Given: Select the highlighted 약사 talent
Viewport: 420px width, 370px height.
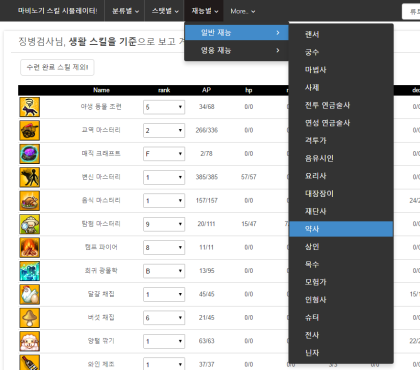Looking at the screenshot, I should click(x=341, y=229).
